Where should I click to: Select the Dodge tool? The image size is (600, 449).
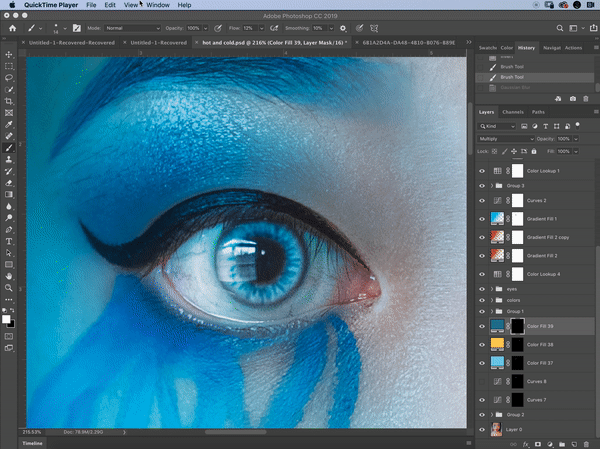pyautogui.click(x=9, y=218)
